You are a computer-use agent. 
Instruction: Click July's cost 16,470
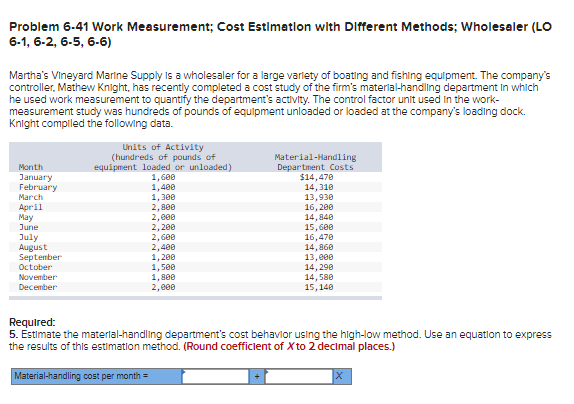(x=319, y=237)
